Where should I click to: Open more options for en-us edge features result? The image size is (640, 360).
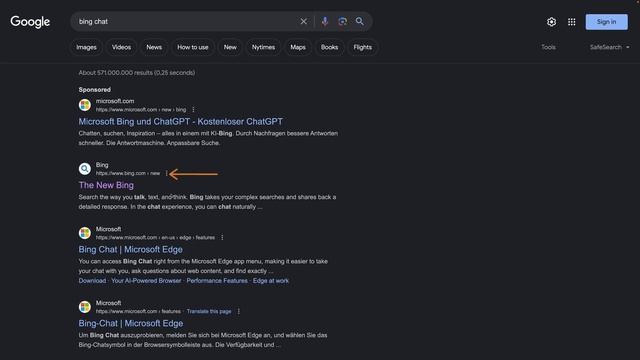point(222,237)
